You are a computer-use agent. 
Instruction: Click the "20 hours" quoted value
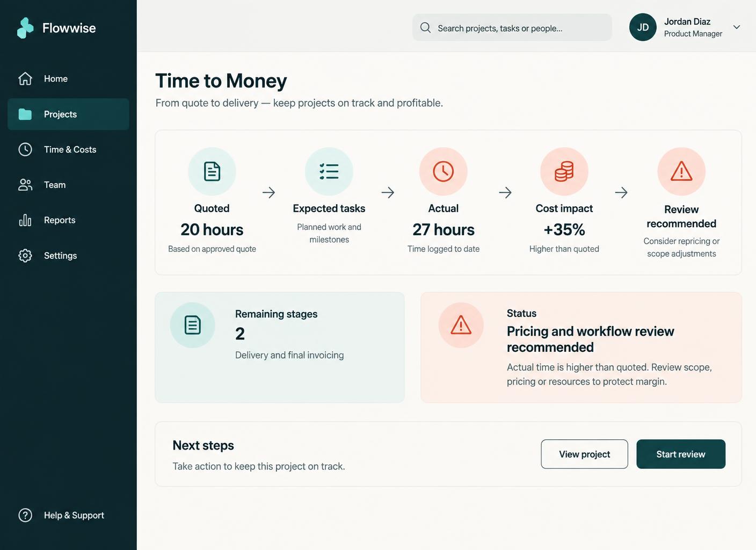(x=212, y=230)
